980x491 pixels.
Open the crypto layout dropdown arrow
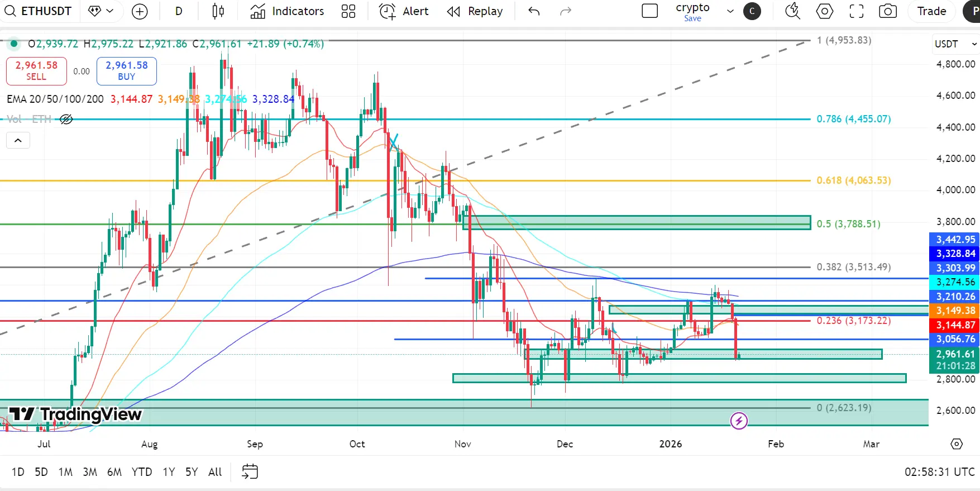[730, 11]
